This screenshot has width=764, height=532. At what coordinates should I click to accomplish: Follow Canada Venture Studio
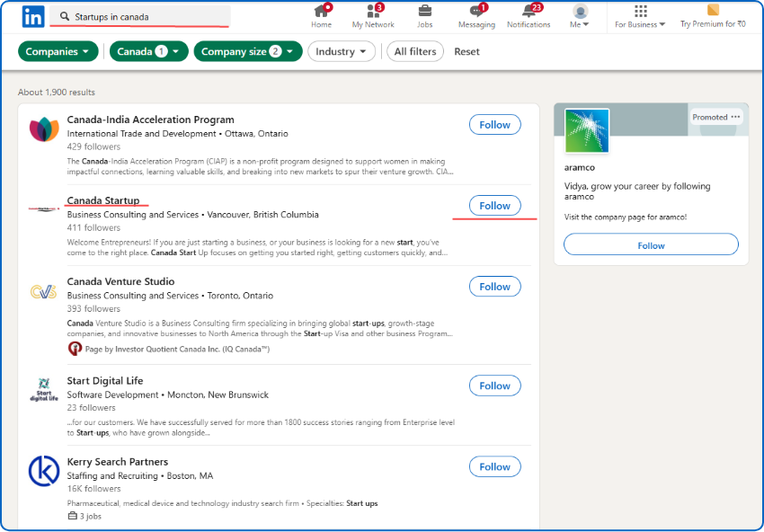[x=494, y=287]
